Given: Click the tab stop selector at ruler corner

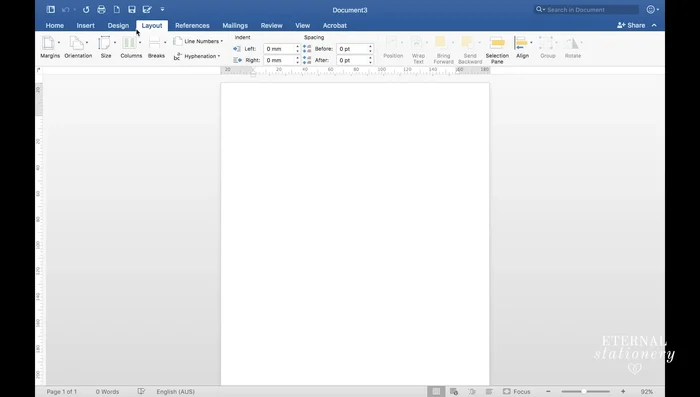Looking at the screenshot, I should 39,70.
